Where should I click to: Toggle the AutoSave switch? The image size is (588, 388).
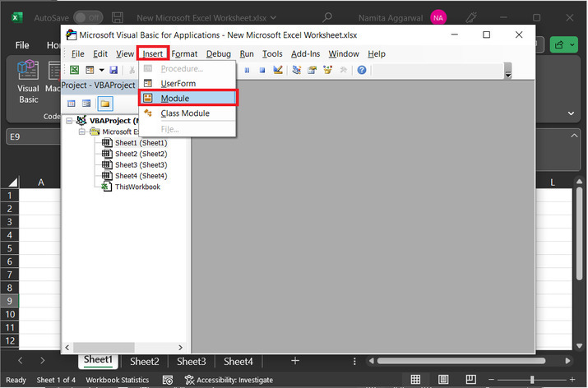click(x=88, y=16)
